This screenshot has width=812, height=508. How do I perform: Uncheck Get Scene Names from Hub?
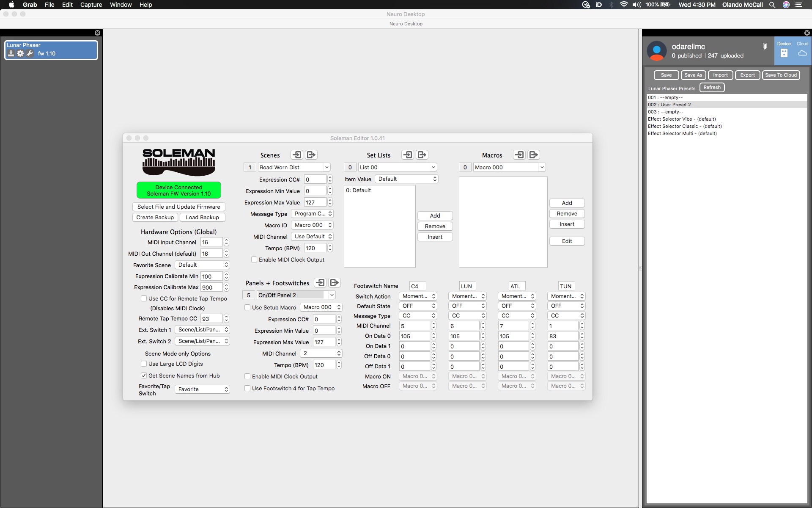click(x=144, y=375)
